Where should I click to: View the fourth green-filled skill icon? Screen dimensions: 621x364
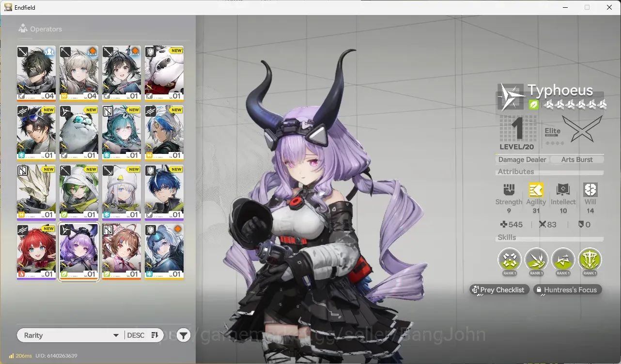click(590, 260)
